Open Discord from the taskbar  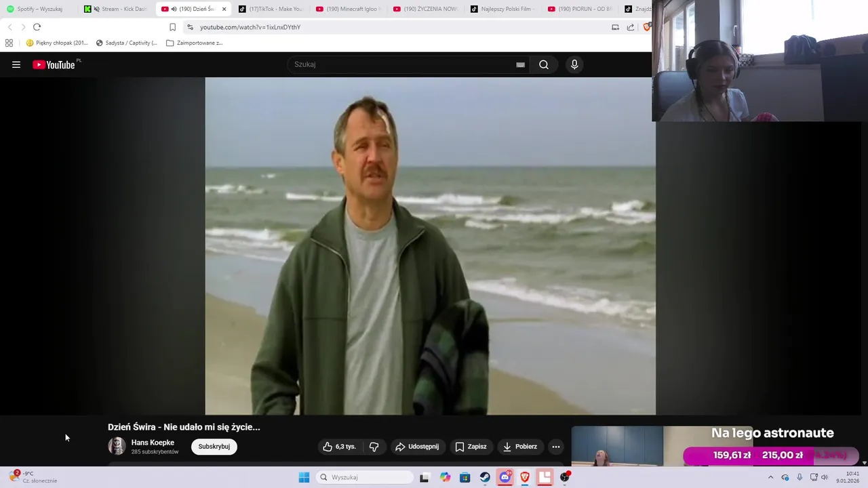point(505,477)
